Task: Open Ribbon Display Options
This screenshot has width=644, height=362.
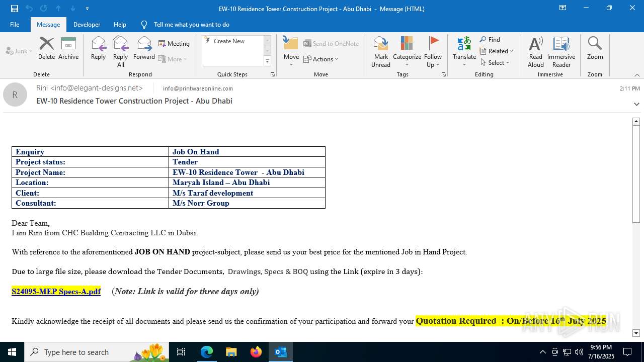Action: point(563,8)
